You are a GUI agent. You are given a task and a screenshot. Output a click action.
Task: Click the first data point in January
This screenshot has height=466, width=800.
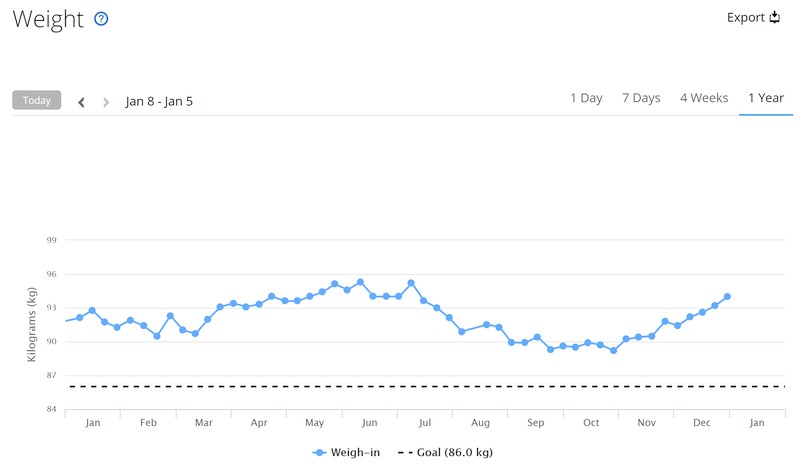80,317
